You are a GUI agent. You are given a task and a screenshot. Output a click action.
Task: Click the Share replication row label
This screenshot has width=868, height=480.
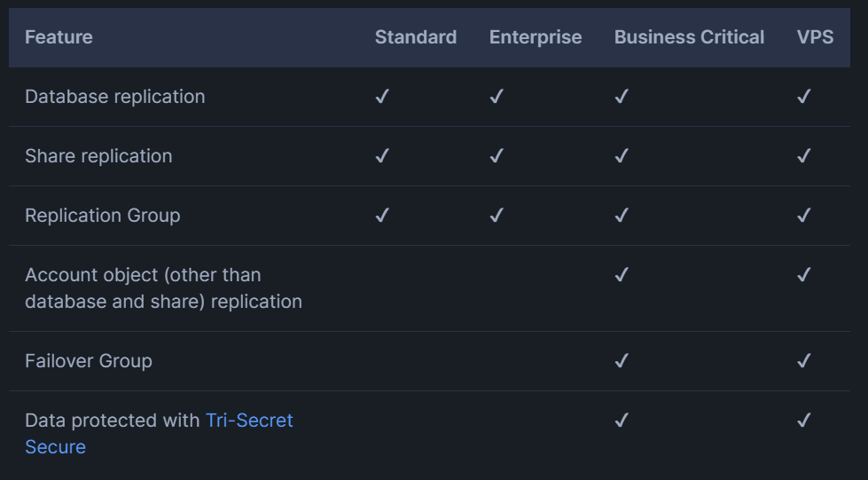(x=98, y=156)
